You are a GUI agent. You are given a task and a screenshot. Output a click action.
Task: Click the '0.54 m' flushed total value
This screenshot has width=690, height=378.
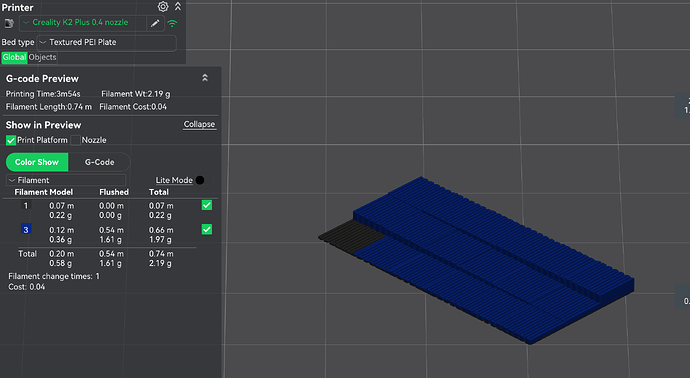coord(111,253)
